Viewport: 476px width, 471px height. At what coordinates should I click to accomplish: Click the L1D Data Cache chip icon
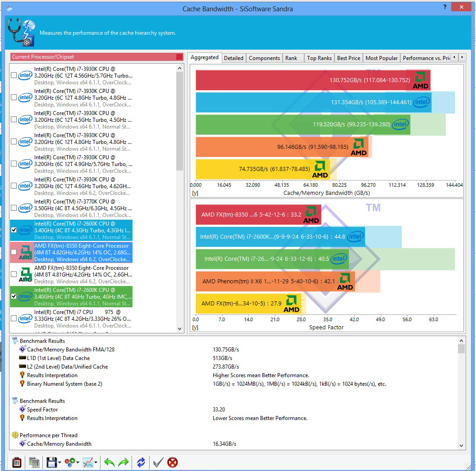click(23, 358)
